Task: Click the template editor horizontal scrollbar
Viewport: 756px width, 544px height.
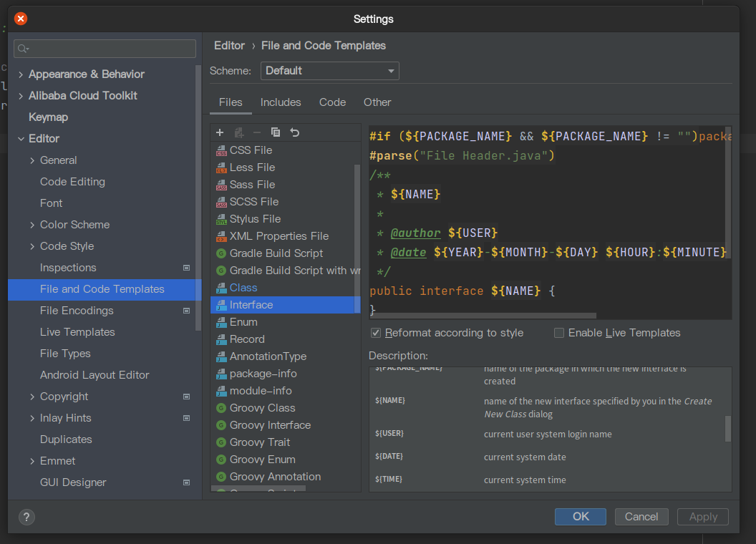Action: [x=483, y=316]
